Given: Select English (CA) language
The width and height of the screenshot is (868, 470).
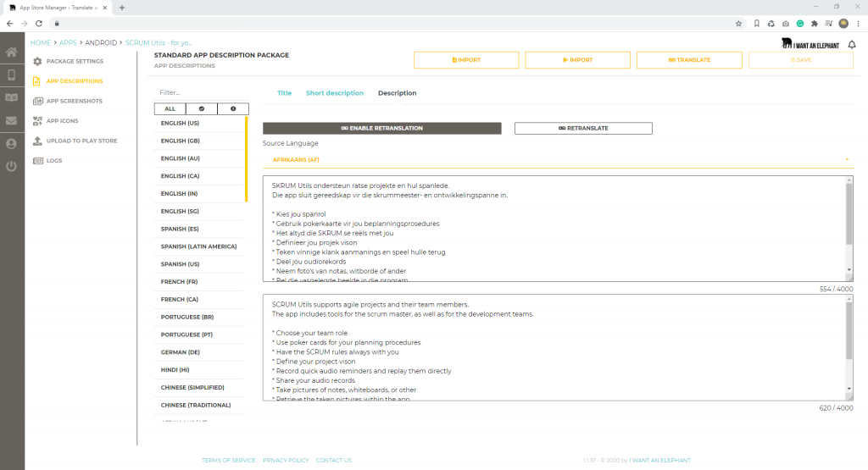Looking at the screenshot, I should [x=198, y=176].
